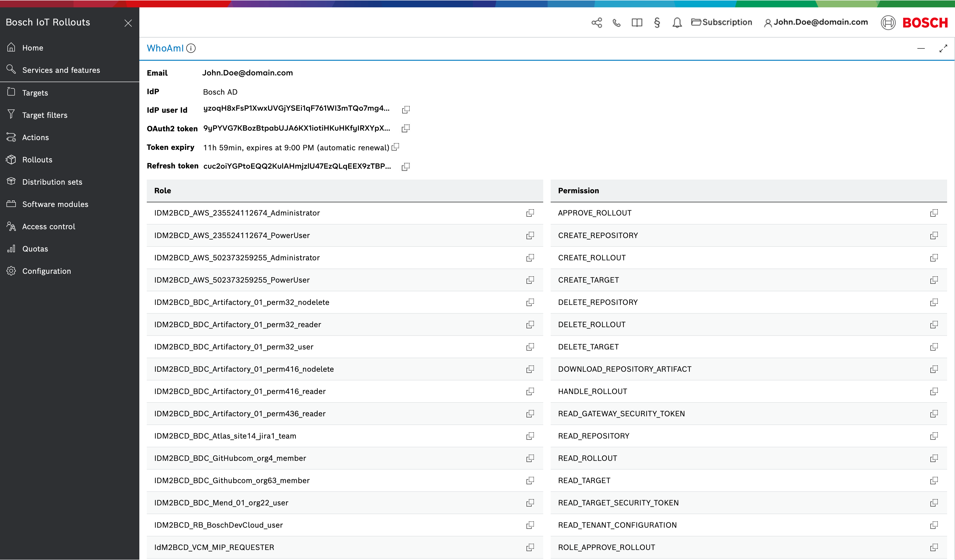Click the phone contact icon
955x560 pixels.
click(617, 23)
